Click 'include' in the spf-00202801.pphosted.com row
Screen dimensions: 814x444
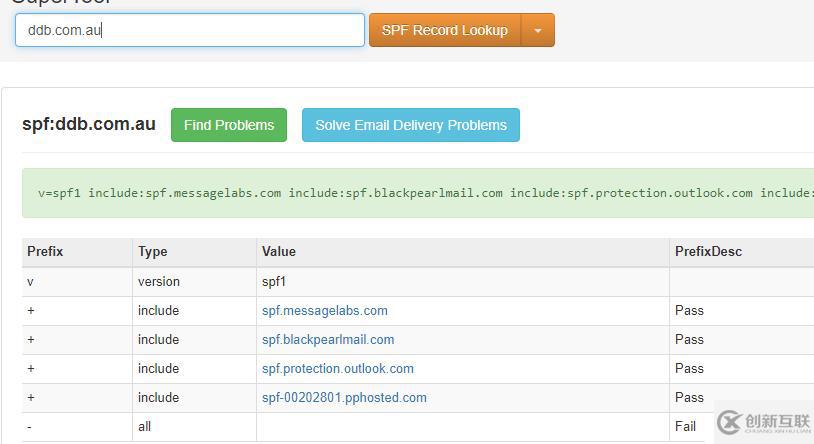(x=158, y=398)
